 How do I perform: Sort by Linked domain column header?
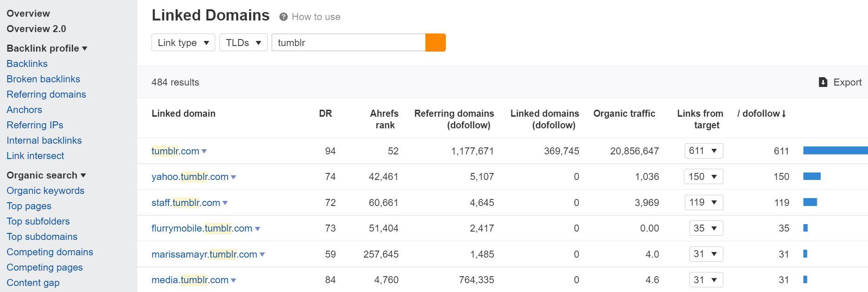click(183, 113)
